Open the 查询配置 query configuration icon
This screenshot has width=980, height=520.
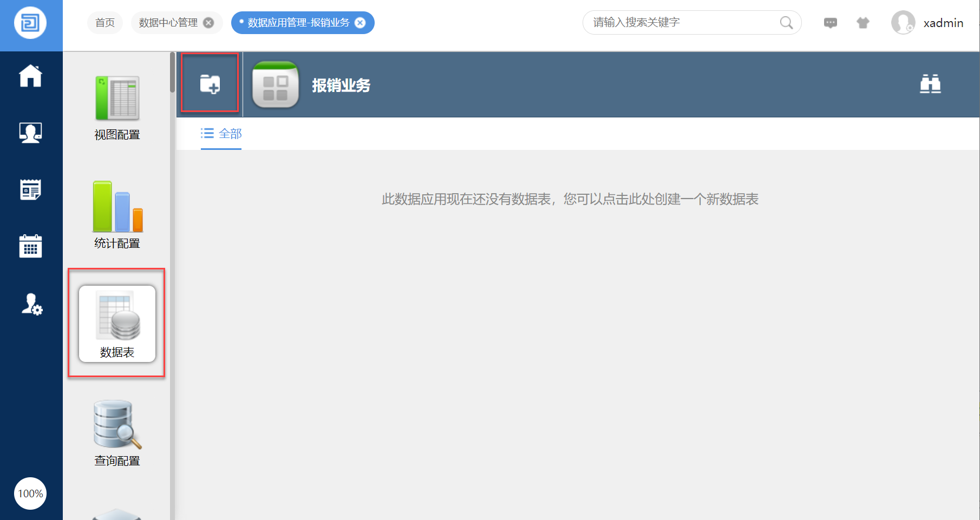point(117,433)
